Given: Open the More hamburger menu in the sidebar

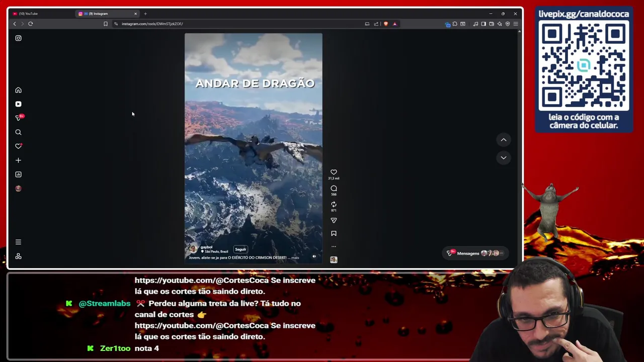Looking at the screenshot, I should (x=18, y=242).
